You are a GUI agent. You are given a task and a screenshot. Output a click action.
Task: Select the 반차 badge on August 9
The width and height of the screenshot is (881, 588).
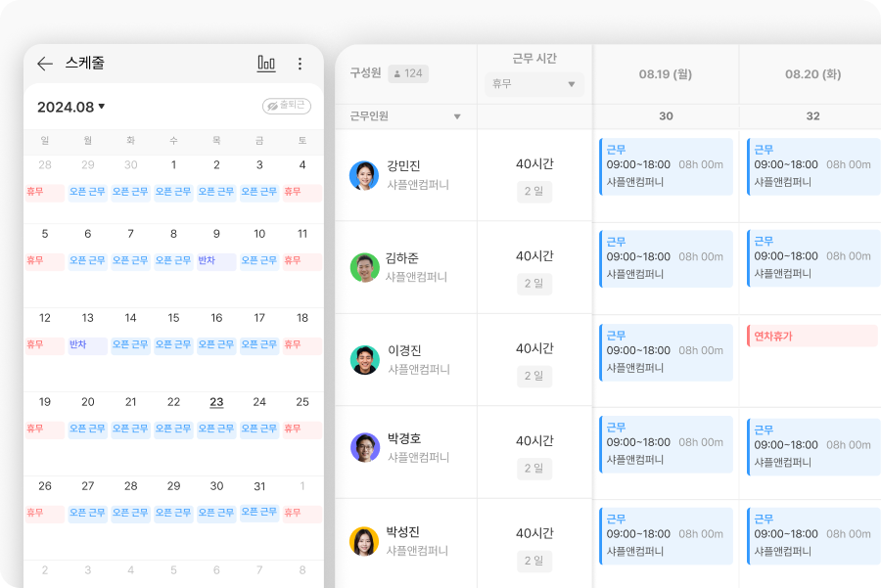click(x=216, y=261)
